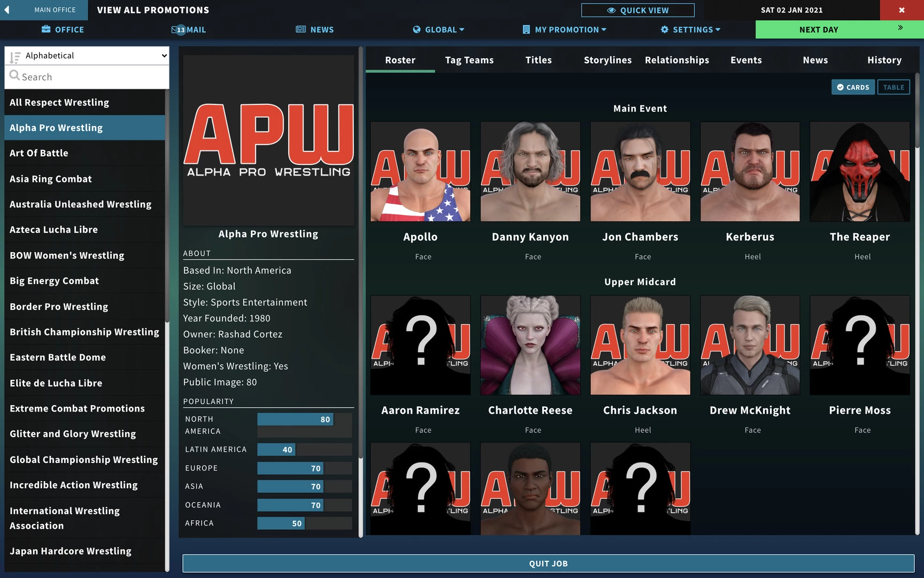Image resolution: width=924 pixels, height=578 pixels.
Task: Click the Next Day button
Action: [840, 29]
